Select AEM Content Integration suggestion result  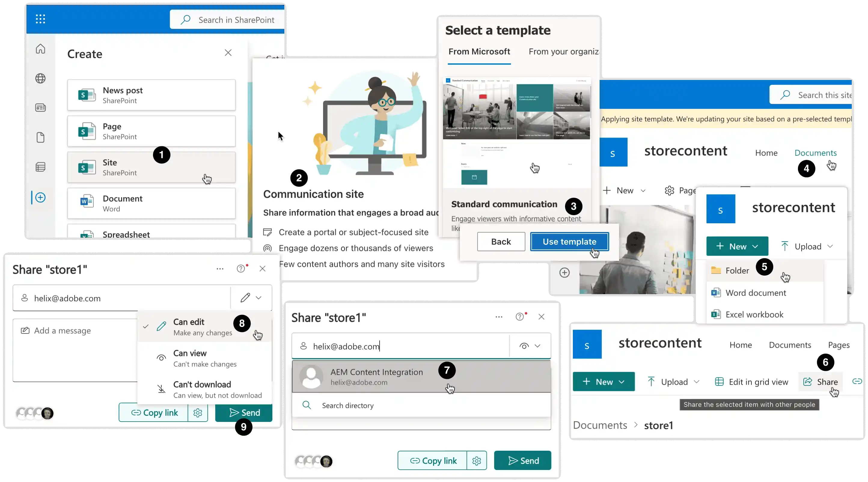421,376
